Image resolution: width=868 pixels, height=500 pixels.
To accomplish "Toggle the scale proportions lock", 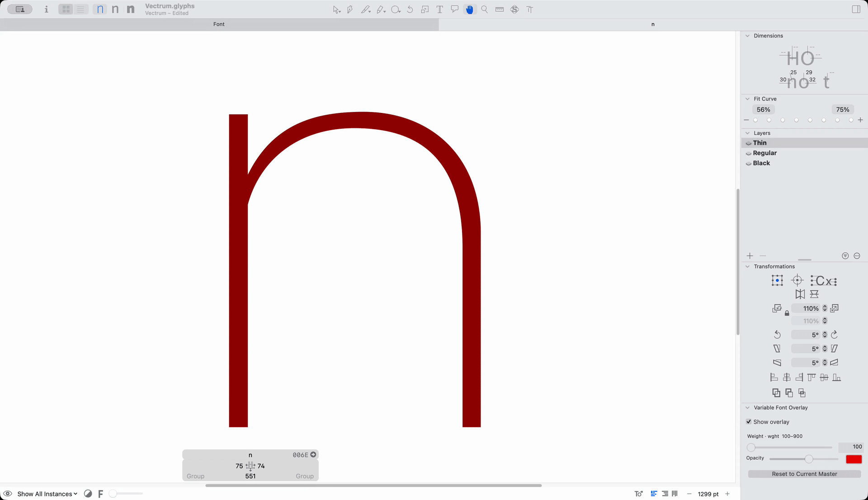I will (787, 313).
